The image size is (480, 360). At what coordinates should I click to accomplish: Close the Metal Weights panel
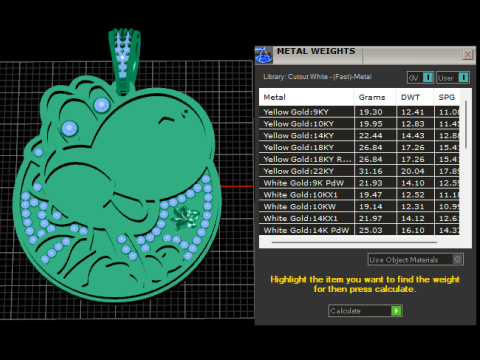(468, 54)
